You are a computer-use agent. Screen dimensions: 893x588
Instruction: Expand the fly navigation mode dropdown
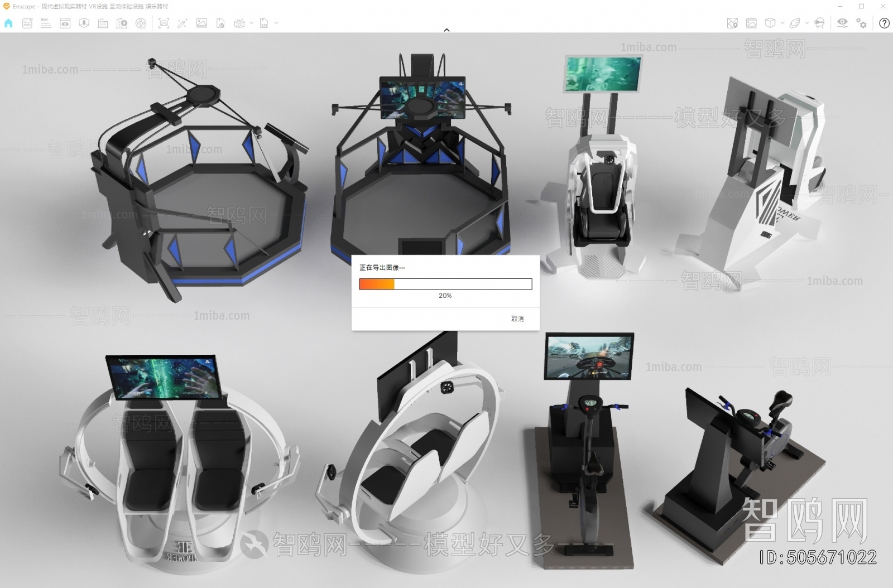click(806, 23)
